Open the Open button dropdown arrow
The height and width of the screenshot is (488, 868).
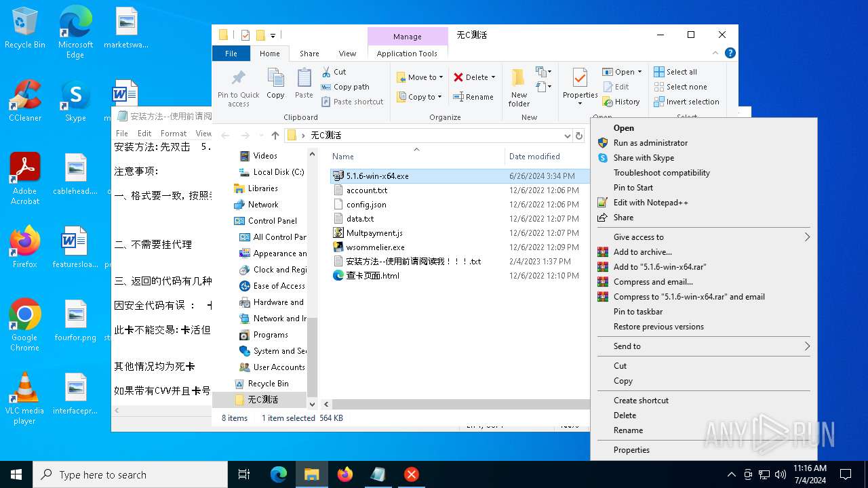pos(640,72)
